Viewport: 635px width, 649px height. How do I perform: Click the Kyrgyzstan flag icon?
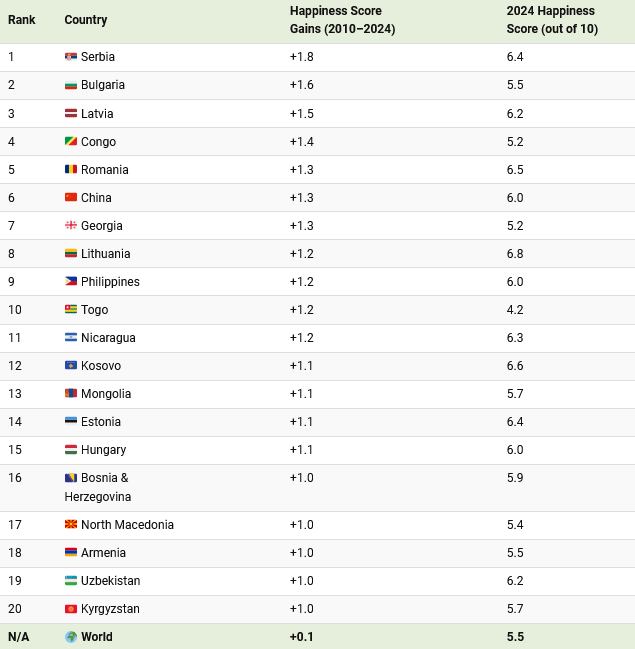[71, 609]
